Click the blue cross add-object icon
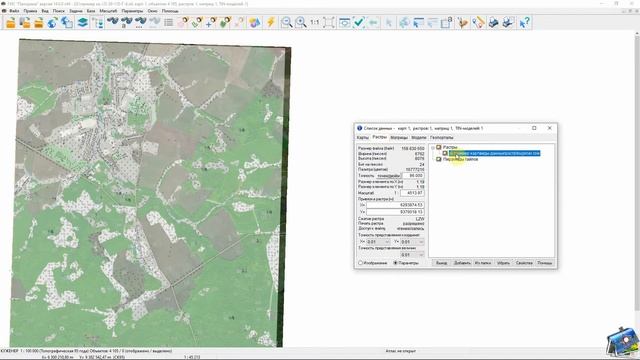The height and width of the screenshot is (360, 640). [x=211, y=22]
